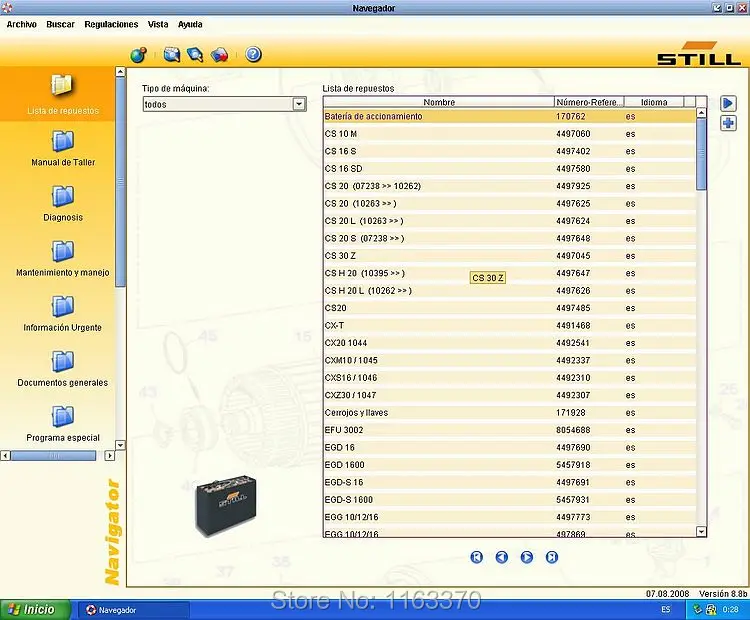Image resolution: width=750 pixels, height=620 pixels.
Task: Open Programa especial folder icon
Action: [x=63, y=416]
